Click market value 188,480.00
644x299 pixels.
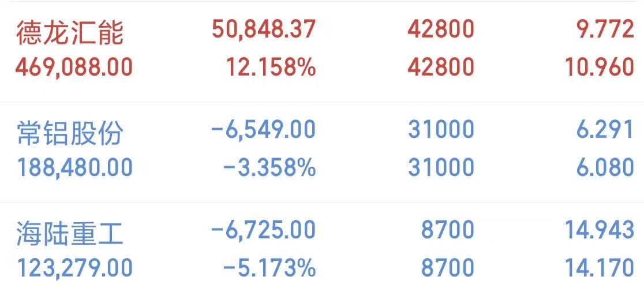[74, 168]
